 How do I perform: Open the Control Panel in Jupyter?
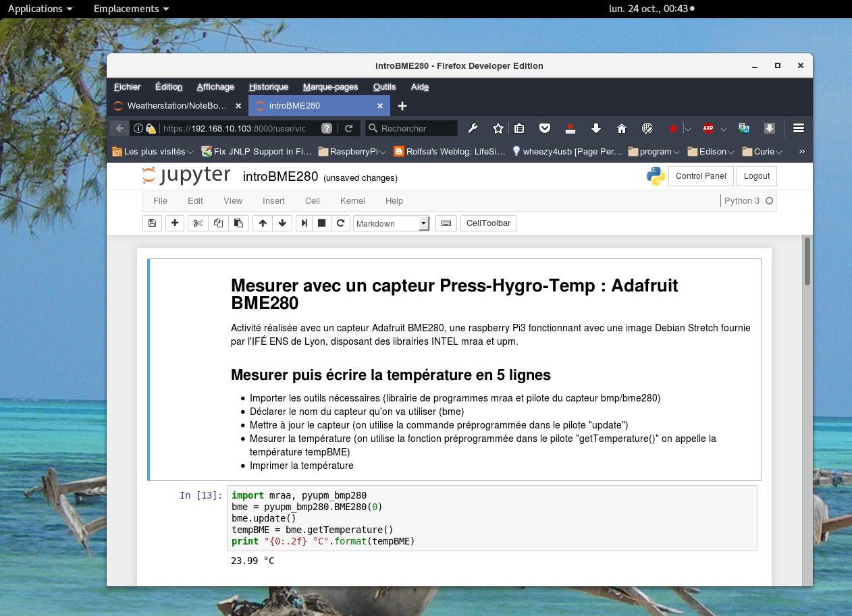point(700,175)
